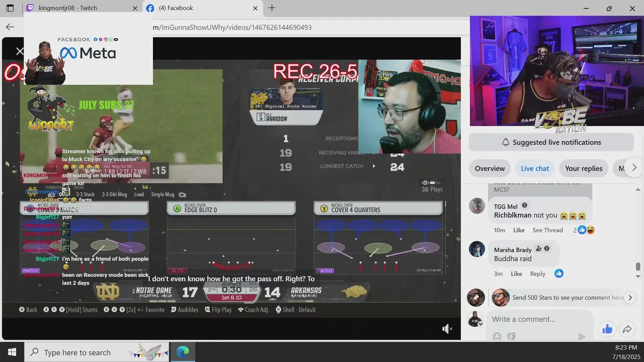This screenshot has width=644, height=362.
Task: Expand the Send 500 Stars banner arrow
Action: click(630, 298)
